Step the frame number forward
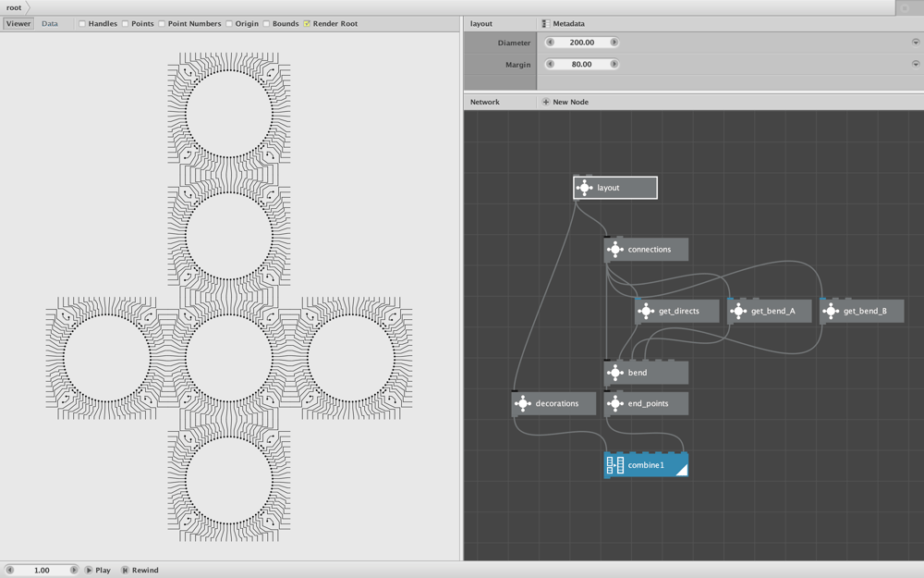The height and width of the screenshot is (578, 924). 74,571
